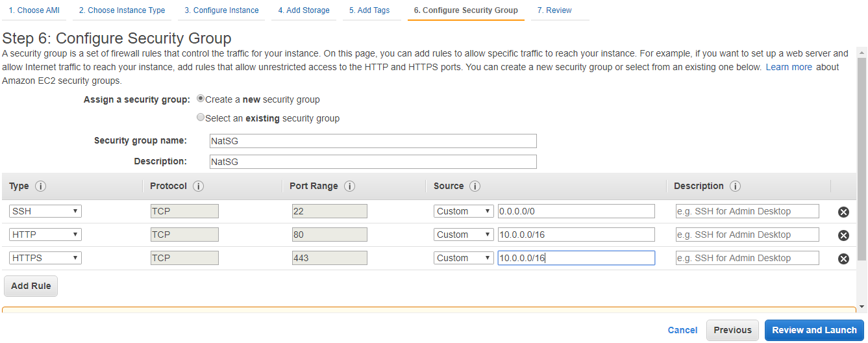868x343 pixels.
Task: Click the Port Range info icon
Action: pos(349,186)
